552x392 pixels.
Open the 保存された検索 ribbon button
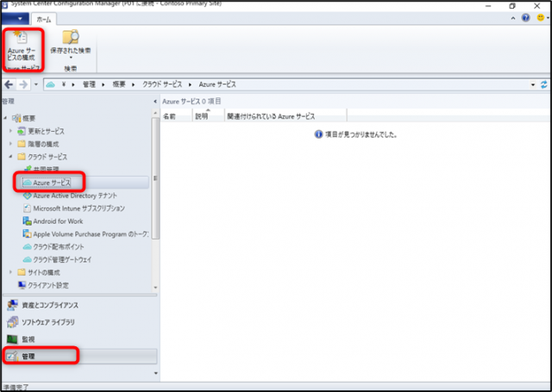(71, 45)
